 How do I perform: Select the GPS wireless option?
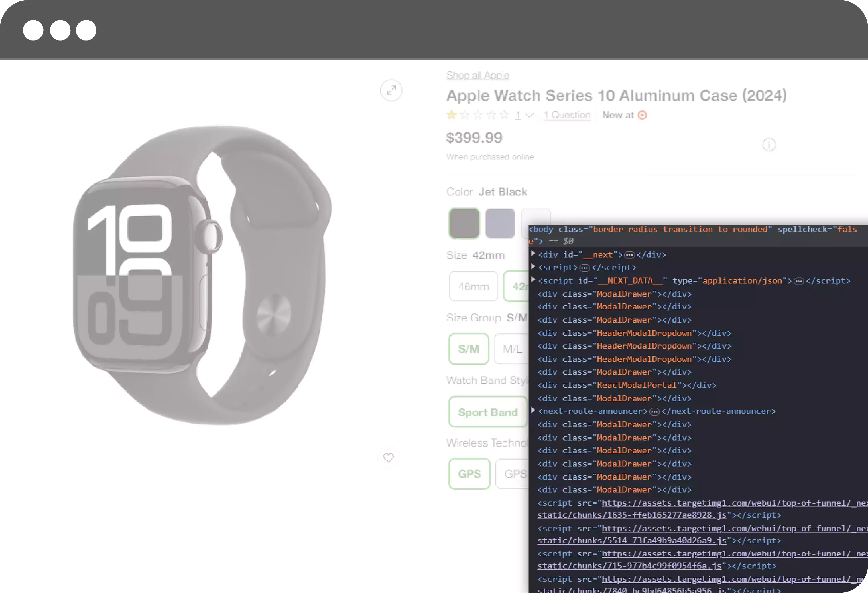[x=469, y=473]
